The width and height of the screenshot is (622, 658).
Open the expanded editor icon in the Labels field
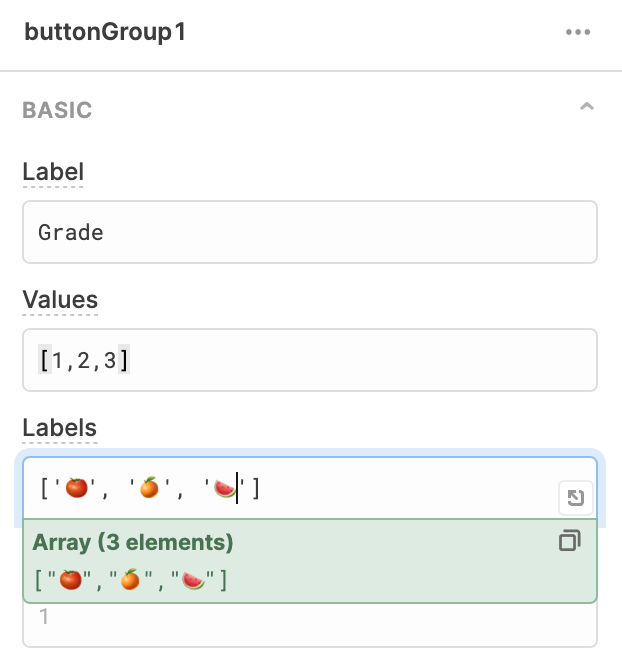click(575, 498)
